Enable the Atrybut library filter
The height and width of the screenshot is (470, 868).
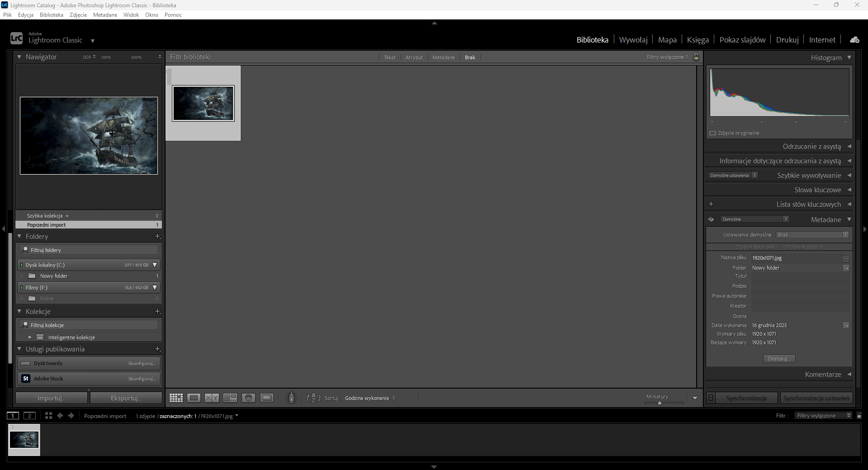(414, 57)
